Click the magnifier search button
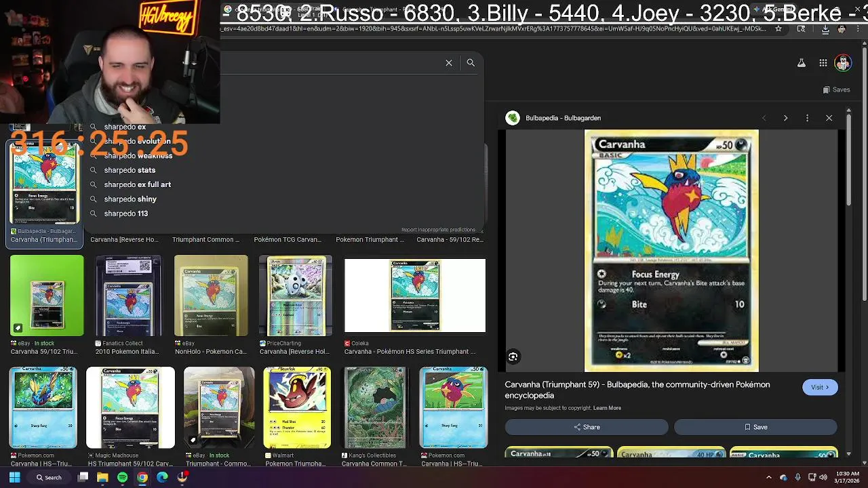The image size is (868, 488). [471, 62]
